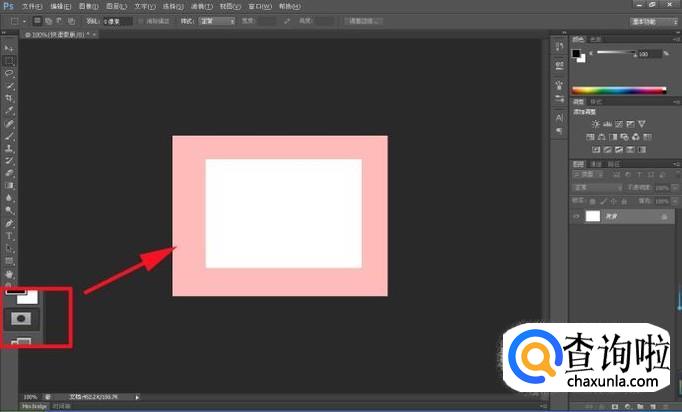Open the layer blend mode dropdown

coord(598,188)
